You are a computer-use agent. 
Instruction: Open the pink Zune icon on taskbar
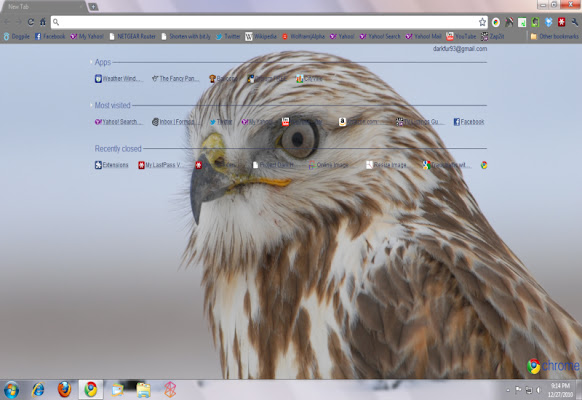[x=170, y=390]
